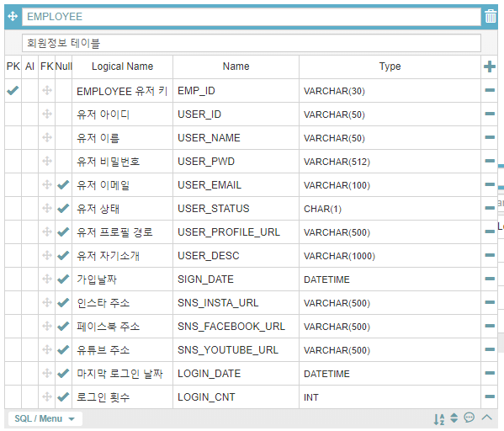Remove the USER_STATUS column row

click(x=490, y=208)
